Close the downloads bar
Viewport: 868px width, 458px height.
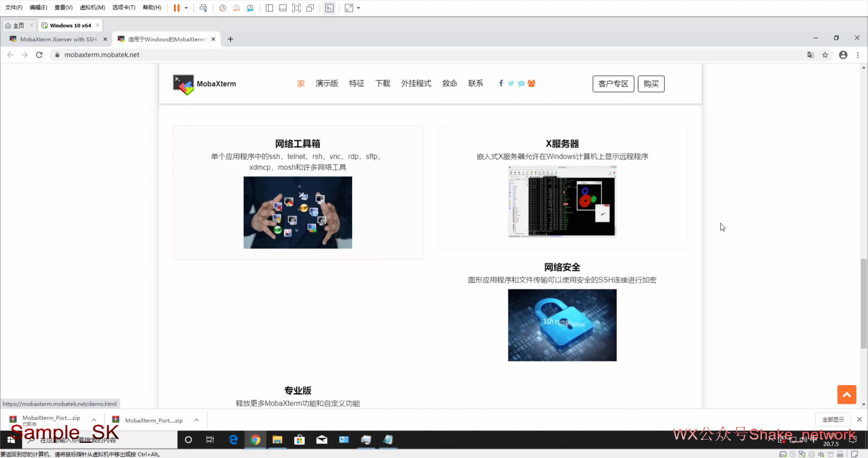tap(860, 420)
